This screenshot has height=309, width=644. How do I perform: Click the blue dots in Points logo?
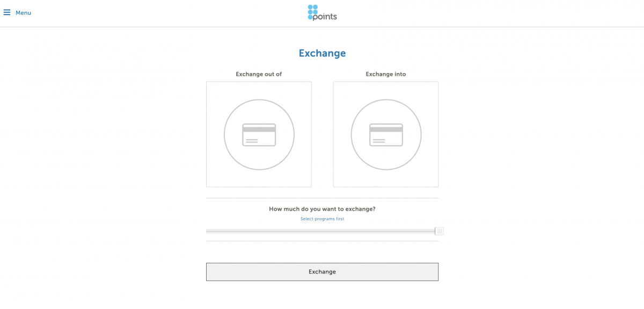pos(312,12)
